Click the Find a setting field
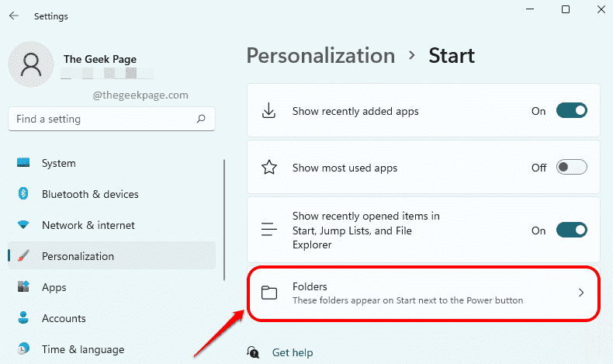 click(112, 119)
